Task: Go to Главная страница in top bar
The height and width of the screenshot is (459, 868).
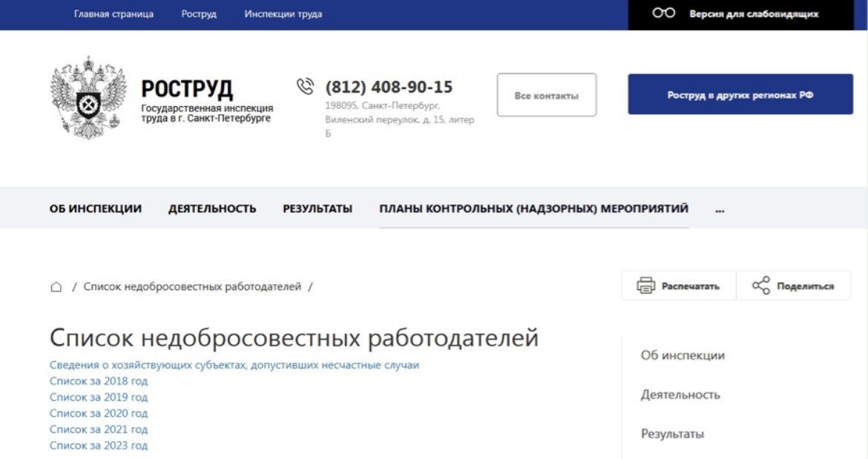Action: pos(114,14)
